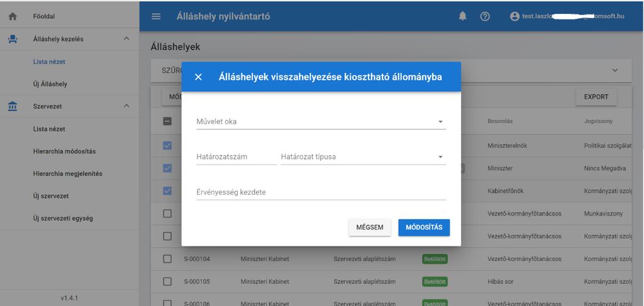Click the v1.4.1 version label

[x=69, y=298]
